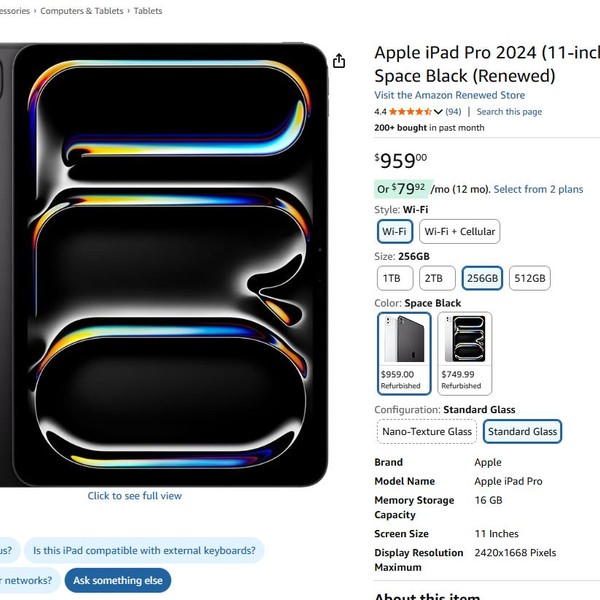Select the $959.00 Space Black color swatch
600x600 pixels.
[x=404, y=353]
